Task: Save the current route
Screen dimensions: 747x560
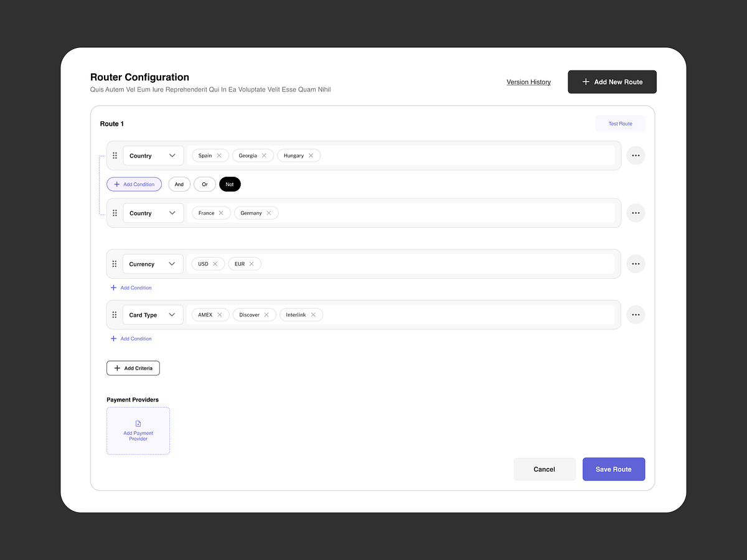Action: pyautogui.click(x=613, y=469)
